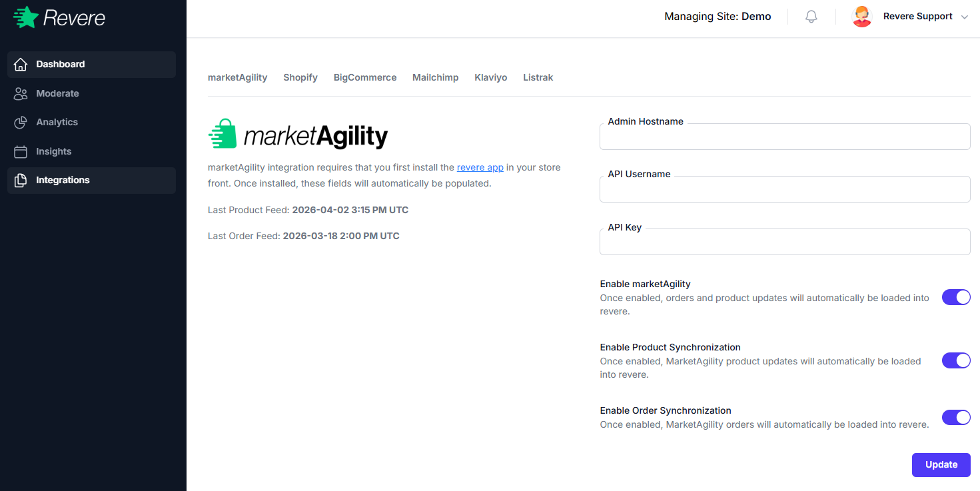
Task: Open Insights using its calendar icon
Action: pyautogui.click(x=21, y=151)
